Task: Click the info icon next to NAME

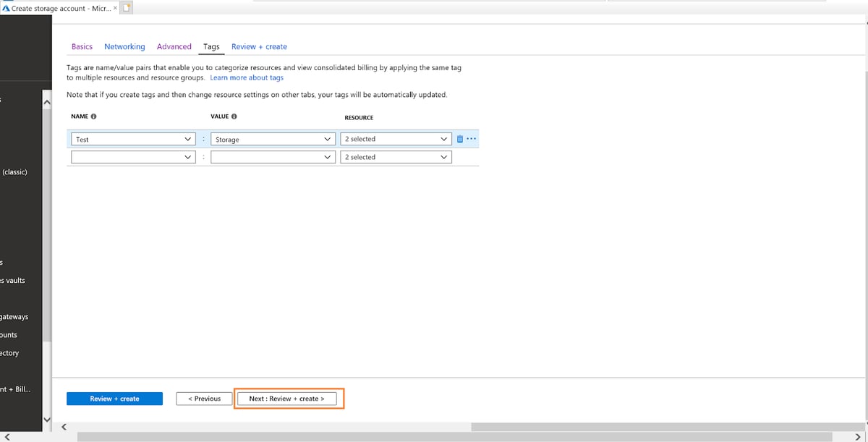Action: [x=94, y=116]
